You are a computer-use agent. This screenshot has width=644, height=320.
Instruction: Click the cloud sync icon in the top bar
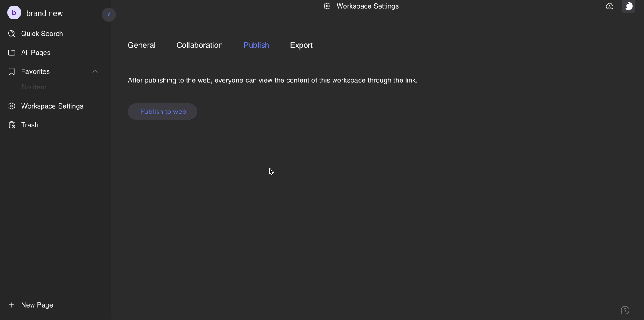click(609, 6)
